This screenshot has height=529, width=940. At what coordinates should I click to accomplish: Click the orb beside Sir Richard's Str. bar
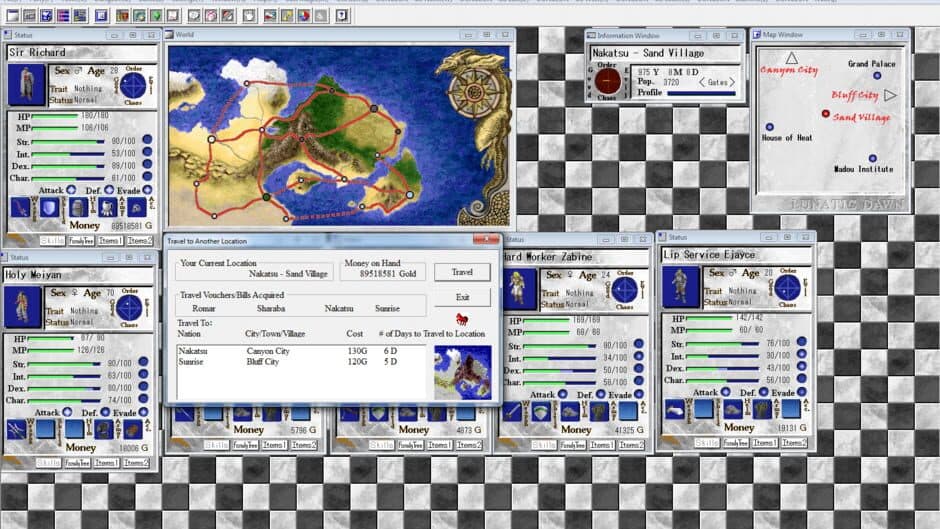coord(147,140)
